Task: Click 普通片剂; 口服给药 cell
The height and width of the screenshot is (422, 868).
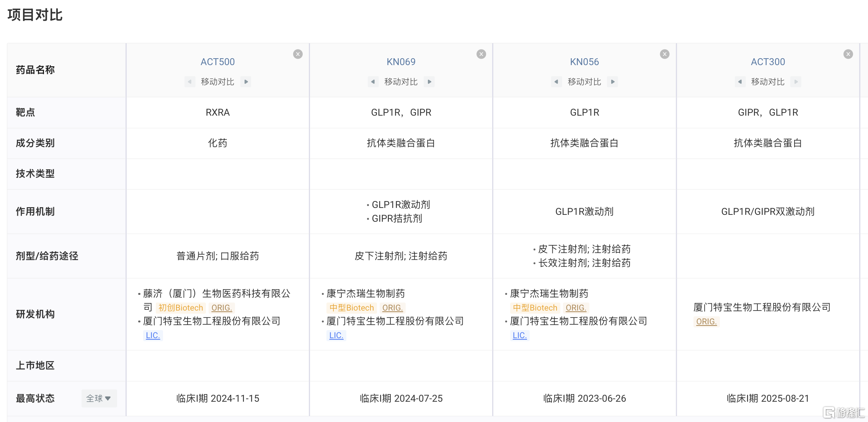Action: pyautogui.click(x=217, y=256)
